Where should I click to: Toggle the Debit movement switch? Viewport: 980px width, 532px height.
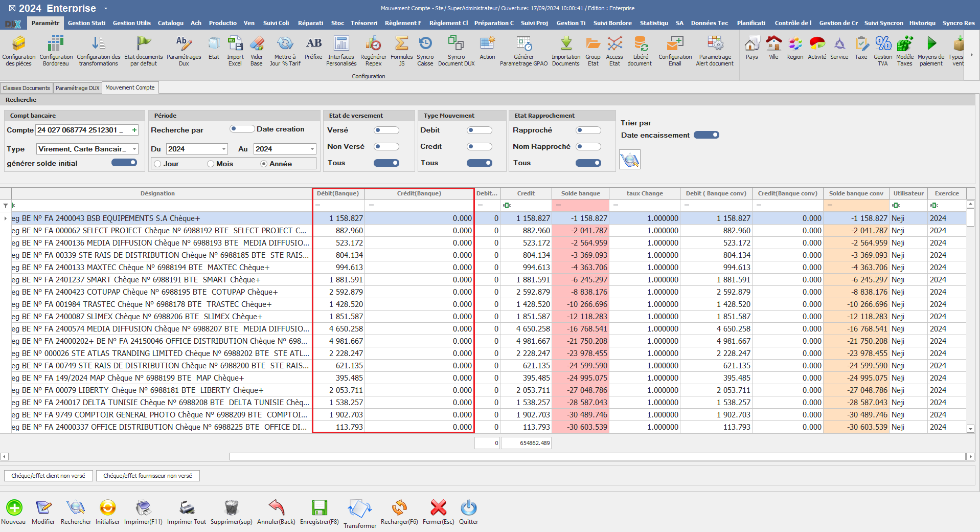point(480,130)
